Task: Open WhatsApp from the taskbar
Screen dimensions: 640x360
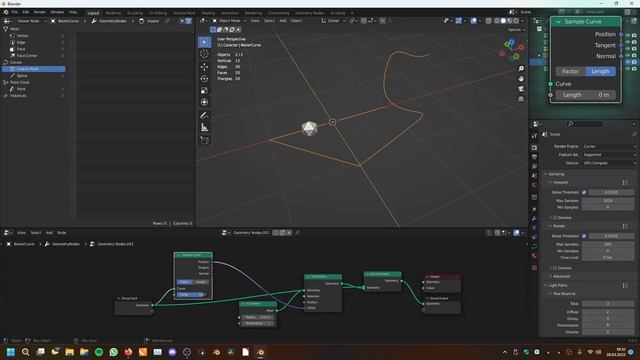Action: (113, 352)
